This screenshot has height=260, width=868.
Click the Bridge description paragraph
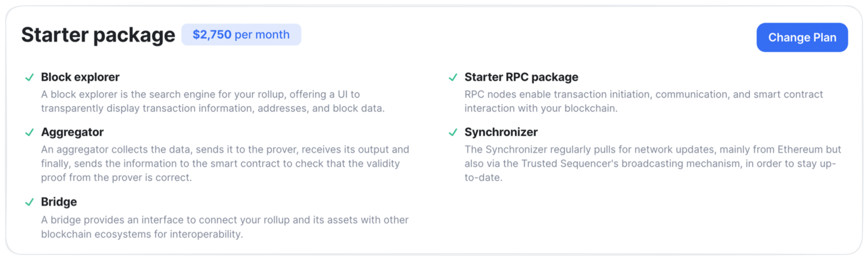tap(225, 227)
